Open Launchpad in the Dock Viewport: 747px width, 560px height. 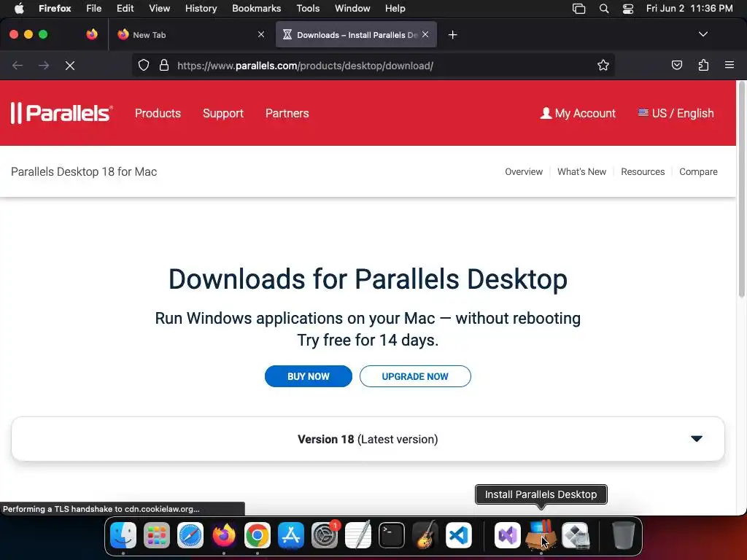157,535
